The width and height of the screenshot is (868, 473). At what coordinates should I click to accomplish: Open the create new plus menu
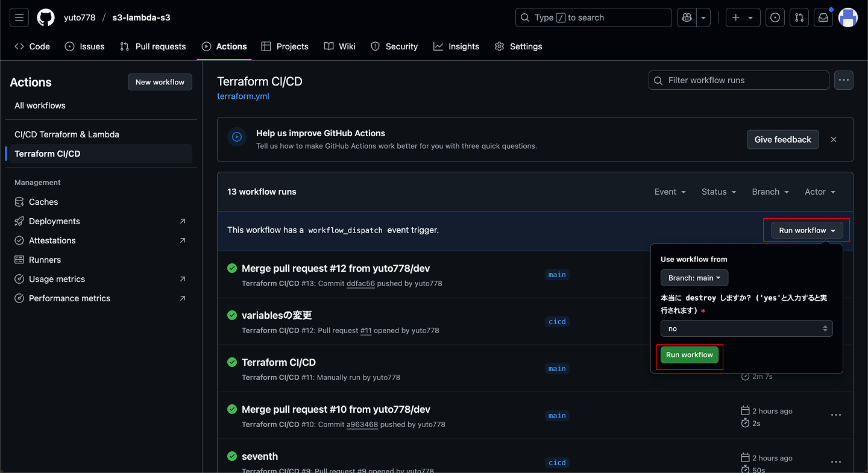click(743, 17)
